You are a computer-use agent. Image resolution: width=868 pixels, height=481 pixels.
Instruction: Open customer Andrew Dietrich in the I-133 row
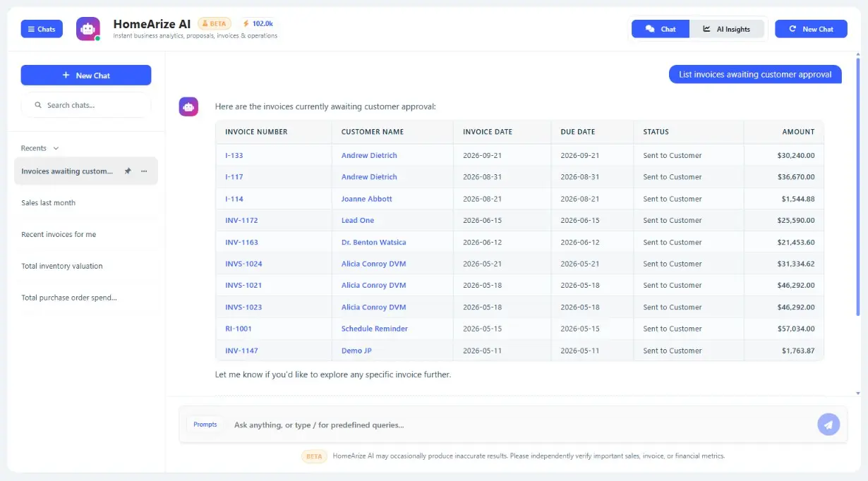coord(369,155)
